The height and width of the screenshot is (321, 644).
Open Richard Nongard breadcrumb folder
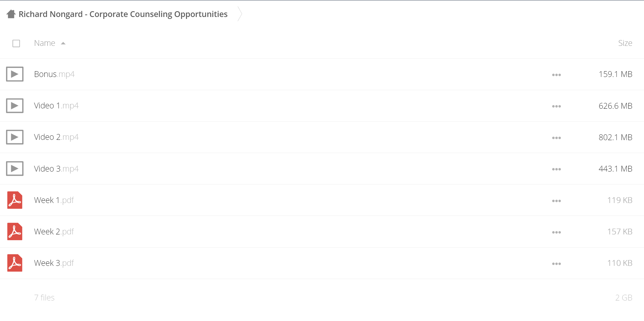(123, 14)
